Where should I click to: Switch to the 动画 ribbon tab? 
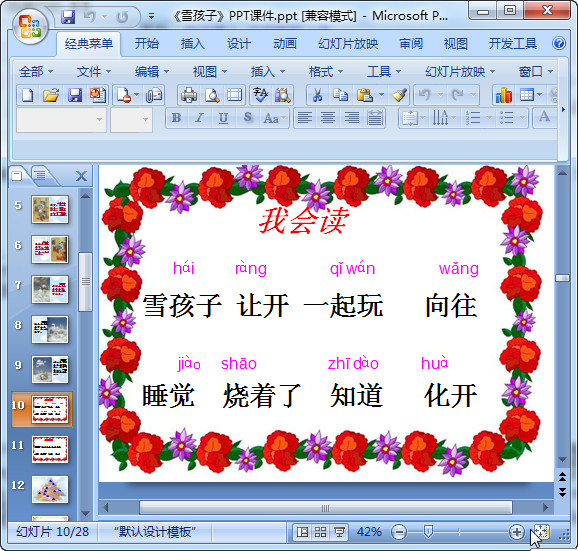pyautogui.click(x=285, y=44)
